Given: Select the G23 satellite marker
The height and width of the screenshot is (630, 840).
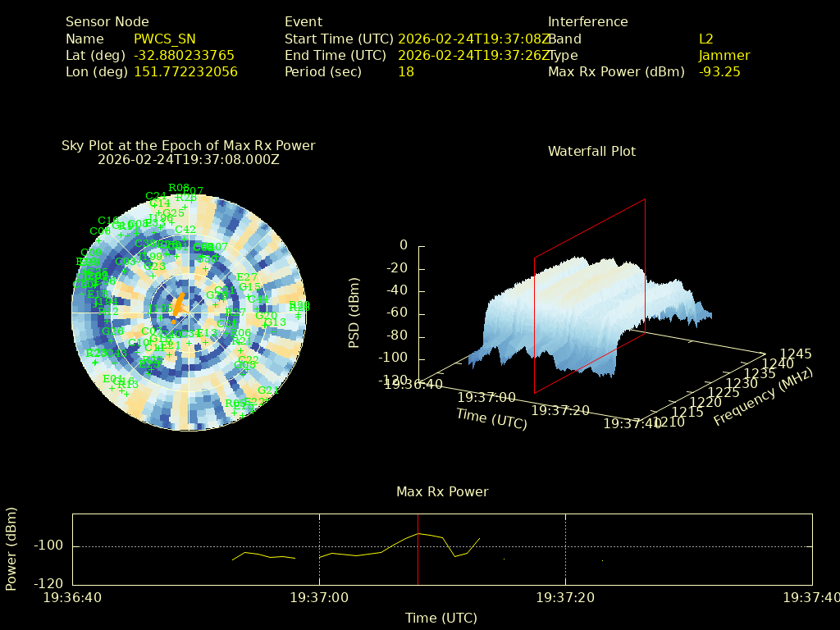Looking at the screenshot, I should click(x=154, y=275).
